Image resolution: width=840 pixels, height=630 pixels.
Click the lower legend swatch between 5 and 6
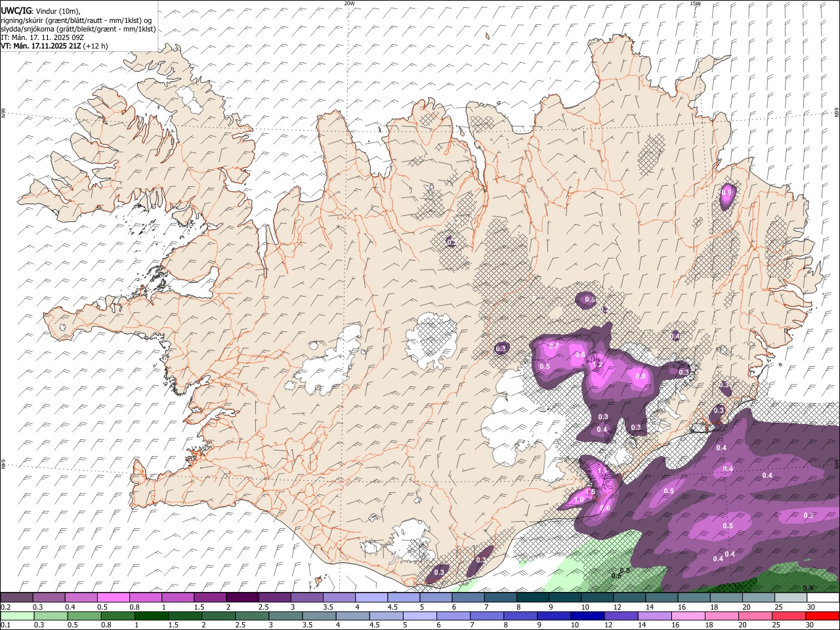(x=419, y=616)
